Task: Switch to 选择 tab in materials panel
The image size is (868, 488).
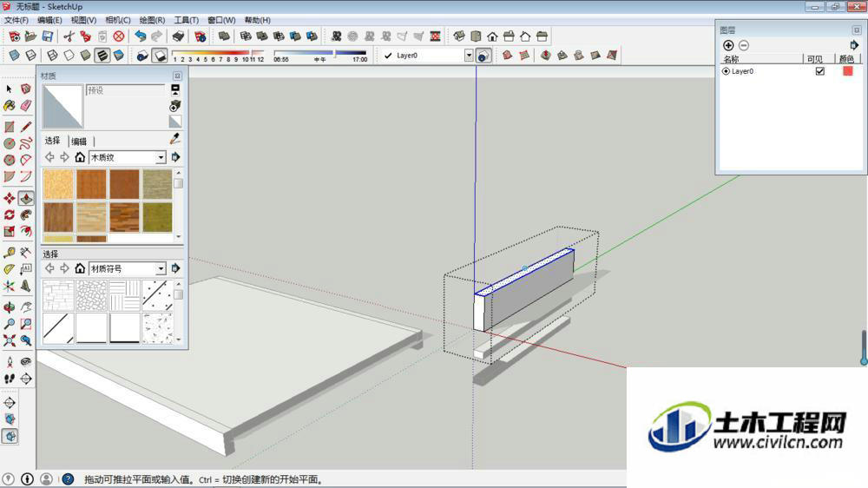Action: click(x=53, y=141)
